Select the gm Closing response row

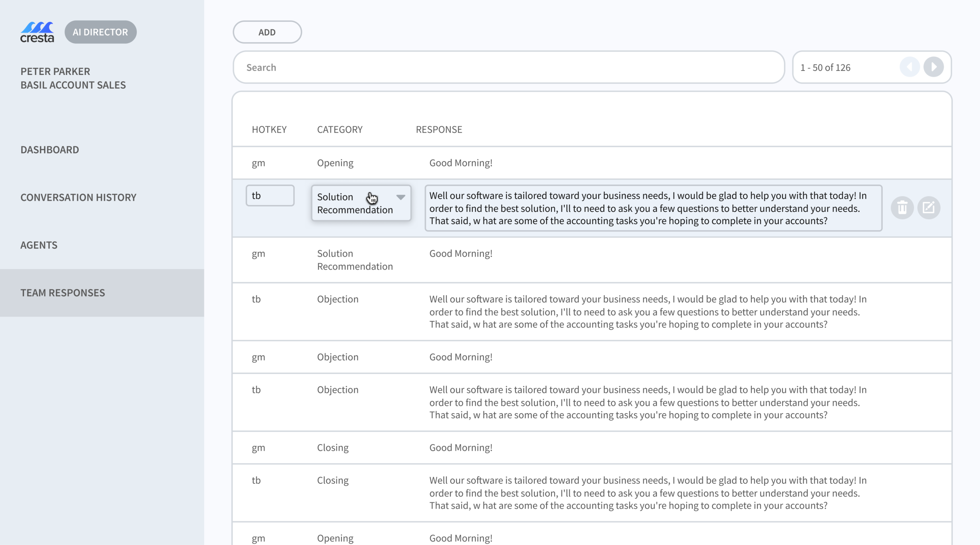[460, 448]
